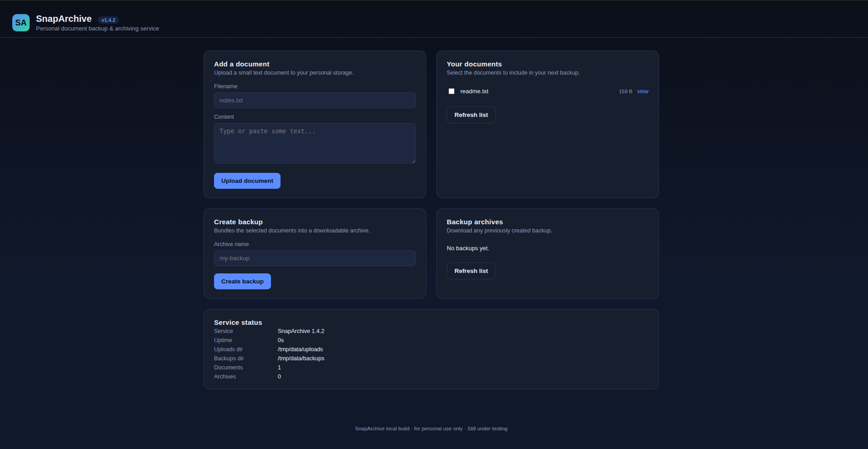The width and height of the screenshot is (868, 449).
Task: Click the Backup archives heading
Action: pyautogui.click(x=475, y=222)
